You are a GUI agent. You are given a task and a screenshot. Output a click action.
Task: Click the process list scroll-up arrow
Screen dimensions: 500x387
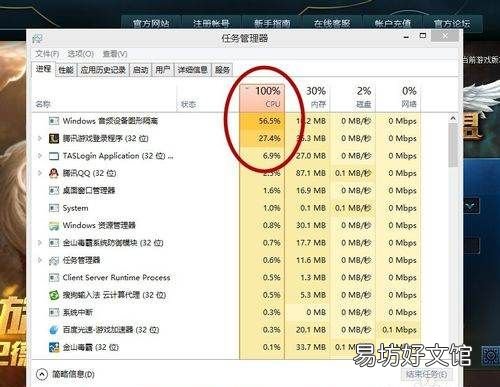click(x=453, y=118)
